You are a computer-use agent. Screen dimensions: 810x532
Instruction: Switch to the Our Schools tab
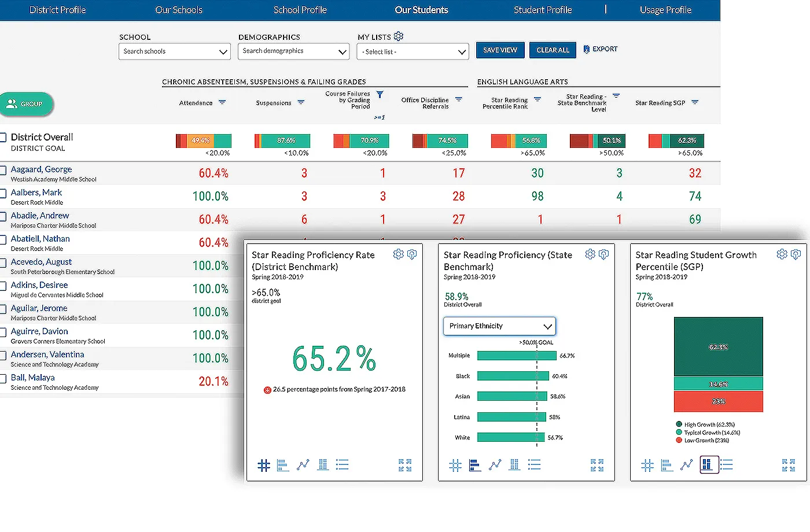179,10
